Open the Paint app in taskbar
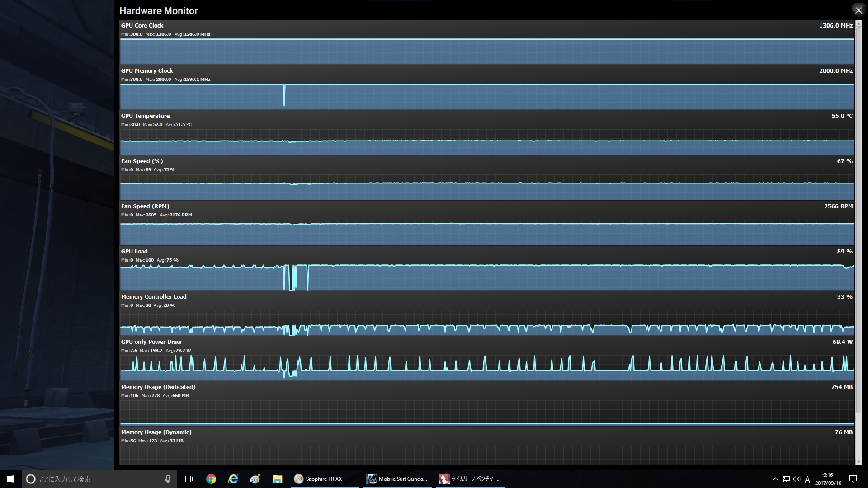This screenshot has height=488, width=868. point(255,479)
